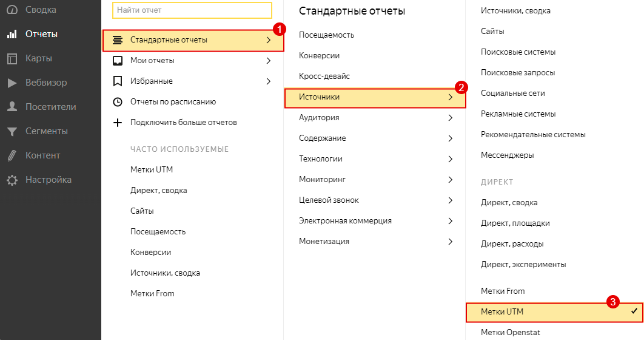Toggle the checkmark on Метки UTM
644x340 pixels.
(x=634, y=311)
